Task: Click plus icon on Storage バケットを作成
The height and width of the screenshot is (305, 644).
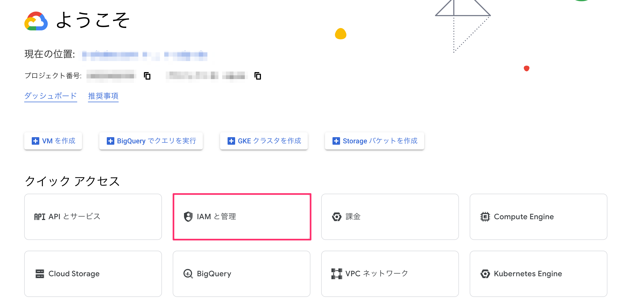Action: (336, 141)
